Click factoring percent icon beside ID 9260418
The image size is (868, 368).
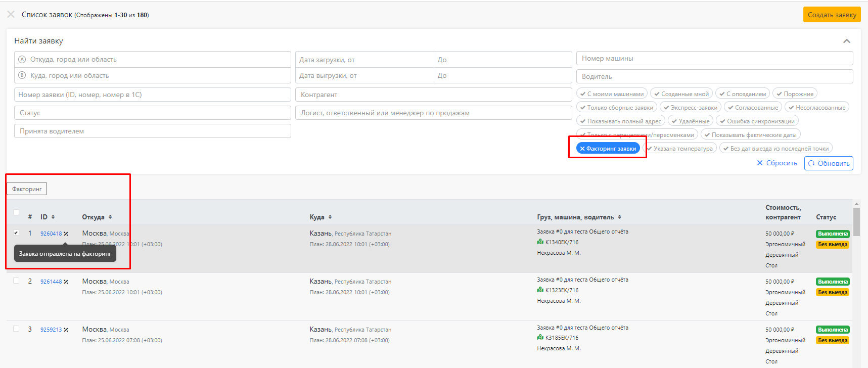tap(66, 234)
